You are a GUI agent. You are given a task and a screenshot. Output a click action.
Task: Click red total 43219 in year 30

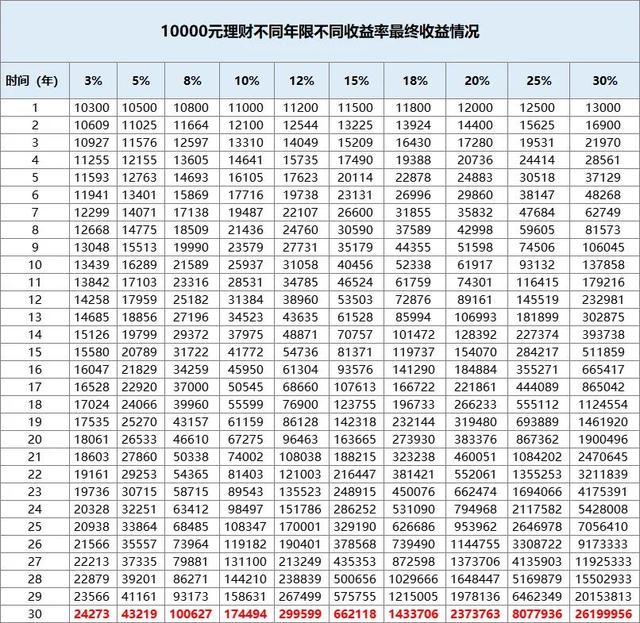click(139, 614)
